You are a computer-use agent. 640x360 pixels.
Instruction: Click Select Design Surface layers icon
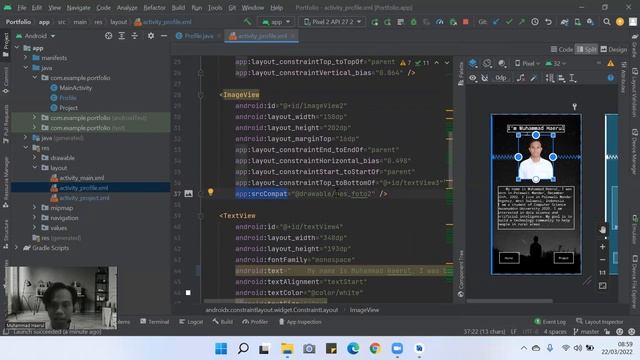coord(473,63)
